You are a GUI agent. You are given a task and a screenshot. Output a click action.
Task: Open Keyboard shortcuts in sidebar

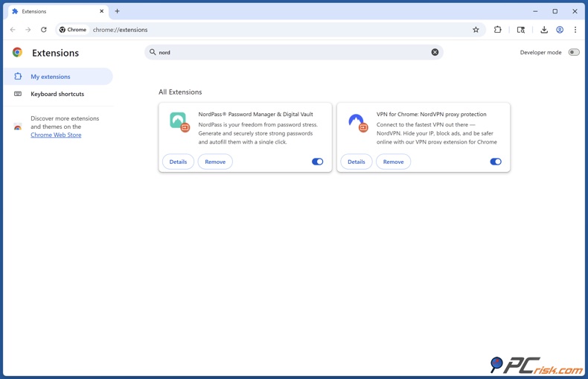pos(57,94)
